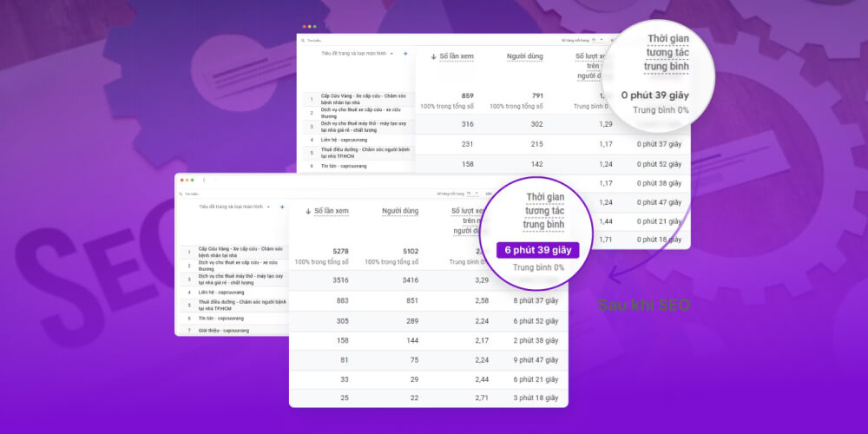Click the blue plus icon in the 859-views report
868x434 pixels.
[x=404, y=53]
